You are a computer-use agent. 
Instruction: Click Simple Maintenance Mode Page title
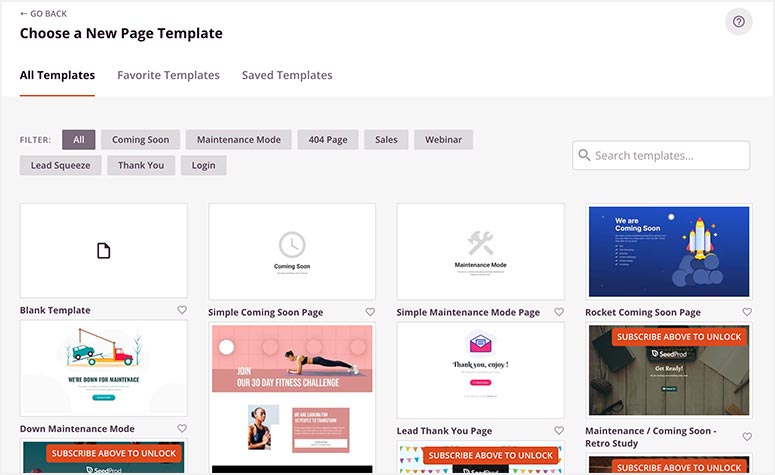coord(468,312)
